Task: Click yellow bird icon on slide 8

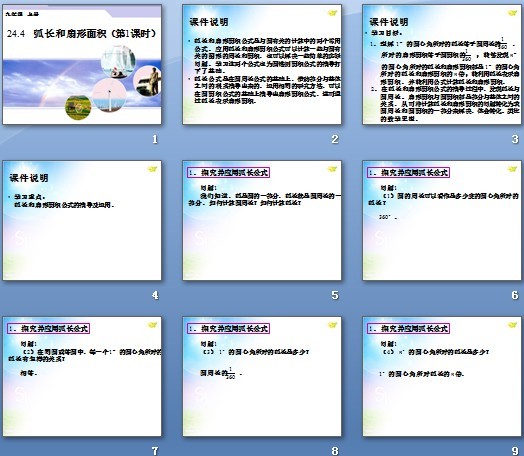Action: (x=333, y=325)
